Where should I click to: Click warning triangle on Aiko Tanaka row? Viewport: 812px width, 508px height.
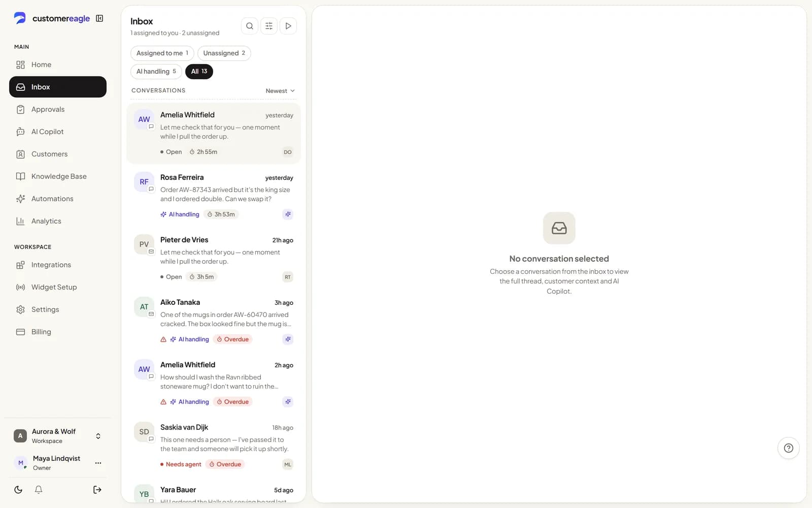163,339
